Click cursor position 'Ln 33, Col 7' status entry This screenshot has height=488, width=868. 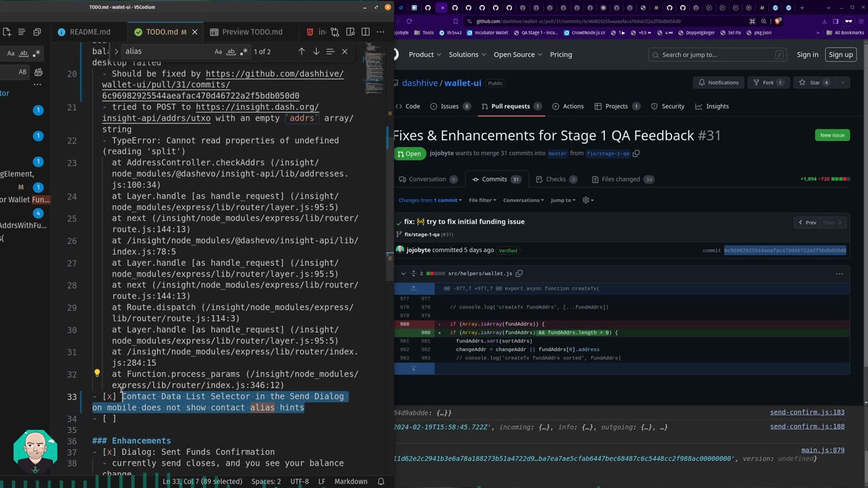(x=203, y=481)
